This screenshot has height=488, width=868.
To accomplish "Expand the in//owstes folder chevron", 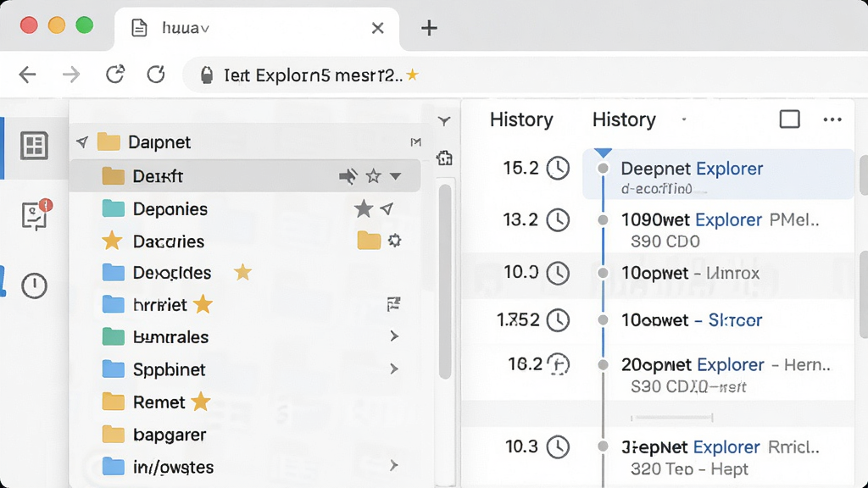I will point(393,465).
